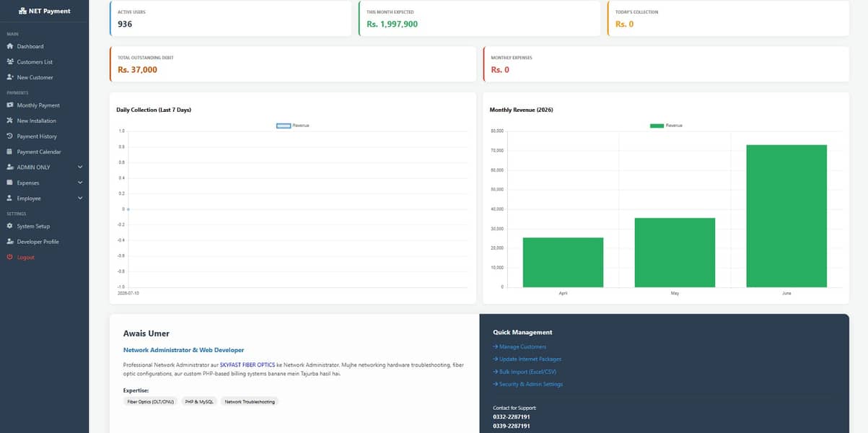
Task: Click the Today's Collection card
Action: 727,19
